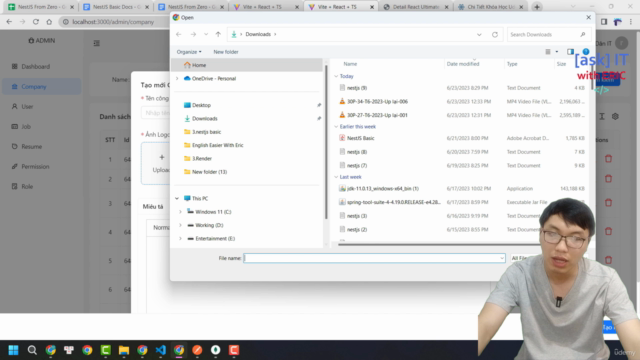This screenshot has width=640, height=360.
Task: Expand Entertainment (E:) drive
Action: coord(180,238)
